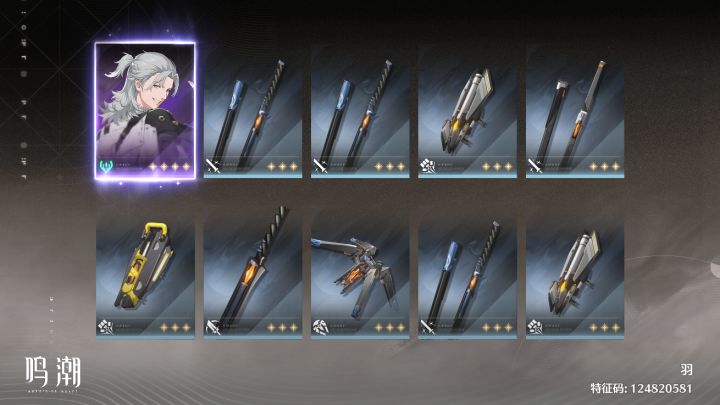
Task: Click the pistols type icon on pistols card
Action: click(320, 327)
